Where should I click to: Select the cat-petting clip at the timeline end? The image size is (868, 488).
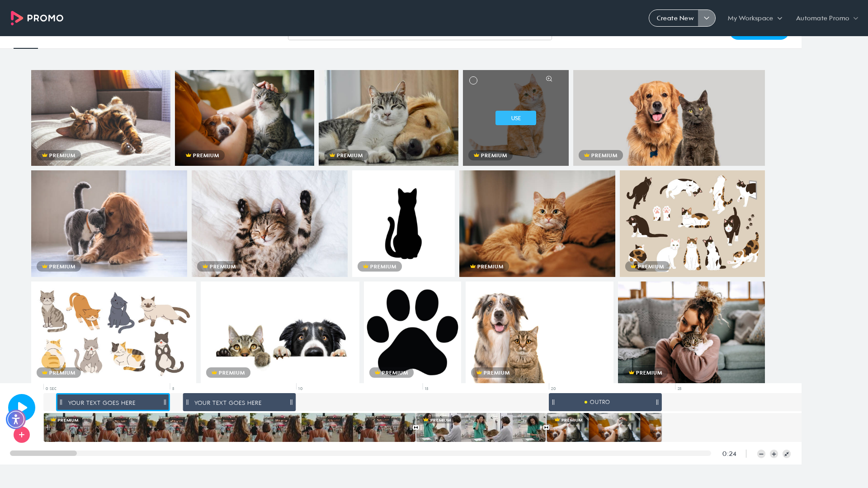click(x=604, y=427)
